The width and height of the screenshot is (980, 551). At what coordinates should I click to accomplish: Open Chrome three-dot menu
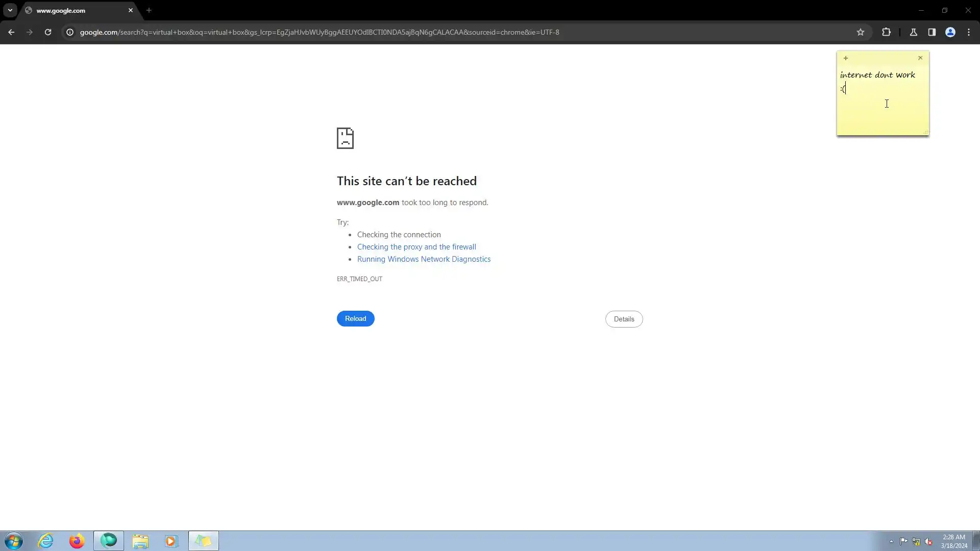coord(969,32)
